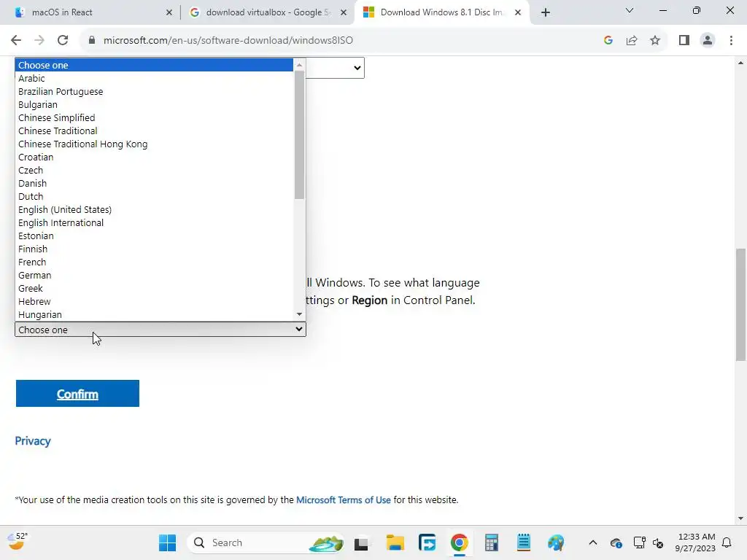
Task: Choose French from the language list
Action: click(x=154, y=262)
